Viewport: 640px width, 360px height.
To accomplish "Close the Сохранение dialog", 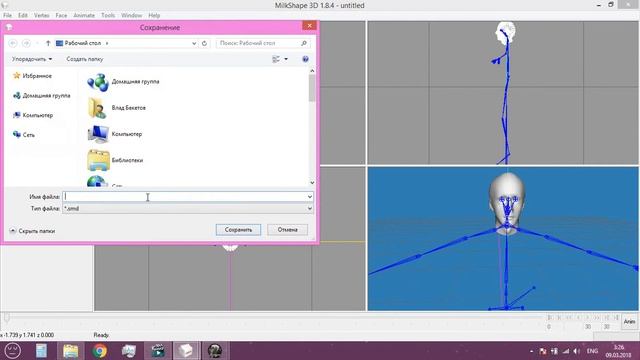I will (x=309, y=26).
